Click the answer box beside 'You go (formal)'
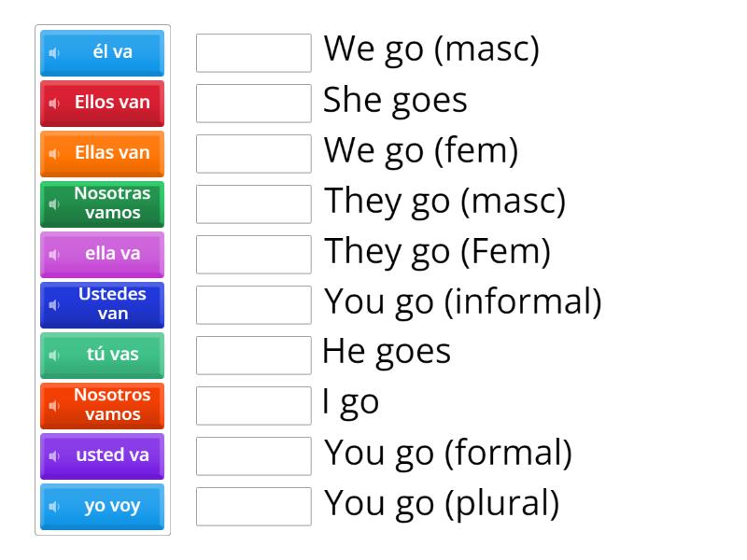This screenshot has width=747, height=560. coord(253,455)
